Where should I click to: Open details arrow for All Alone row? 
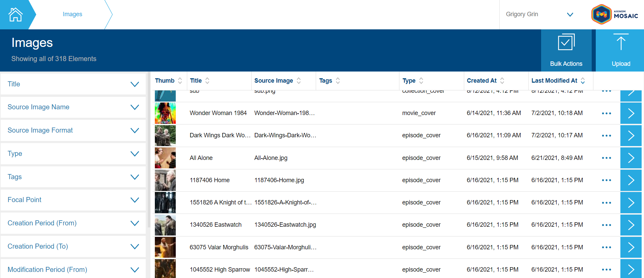coord(631,158)
